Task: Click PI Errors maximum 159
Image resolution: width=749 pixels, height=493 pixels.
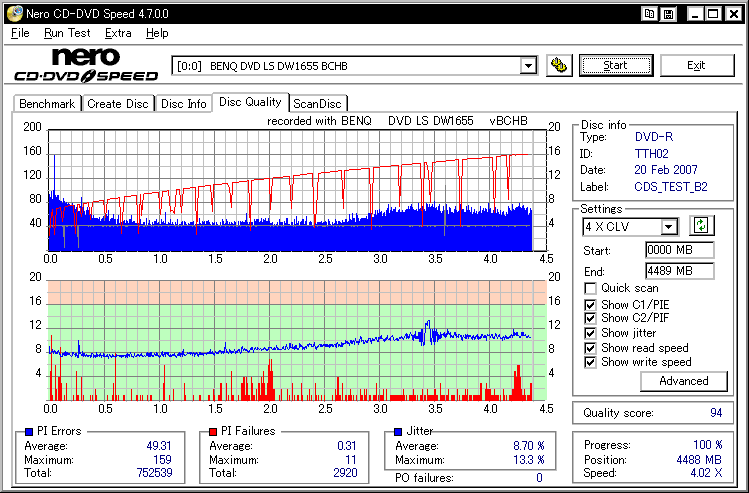Action: tap(162, 460)
